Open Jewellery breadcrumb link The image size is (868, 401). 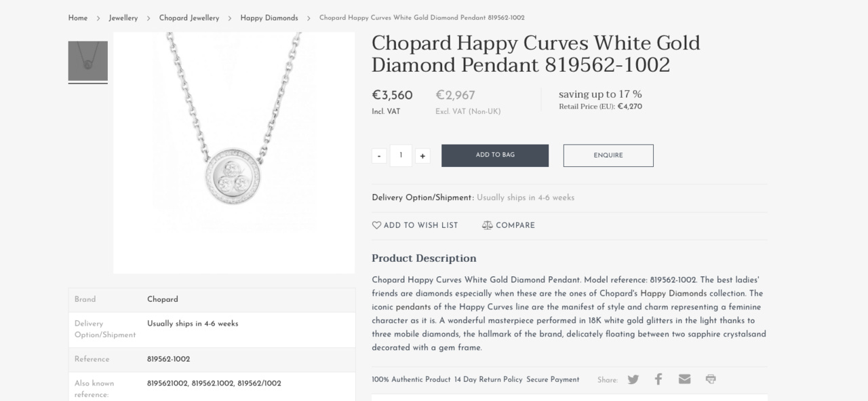pyautogui.click(x=123, y=18)
